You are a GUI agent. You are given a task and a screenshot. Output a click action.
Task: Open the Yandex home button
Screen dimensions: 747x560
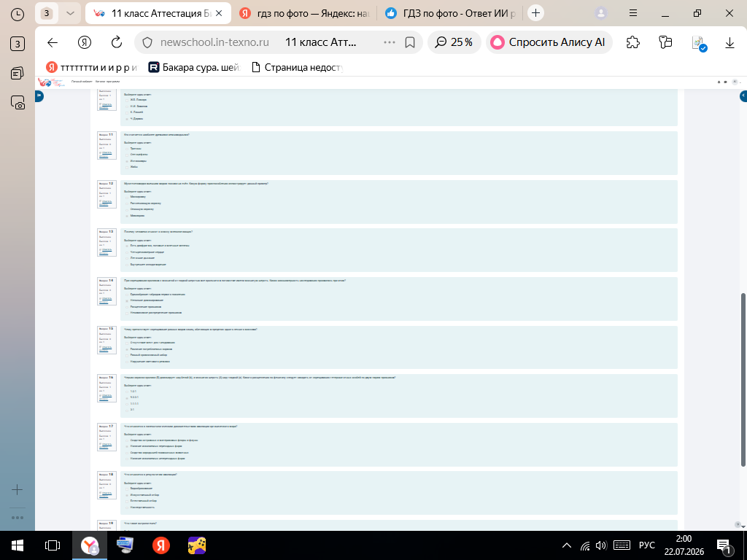(x=85, y=42)
